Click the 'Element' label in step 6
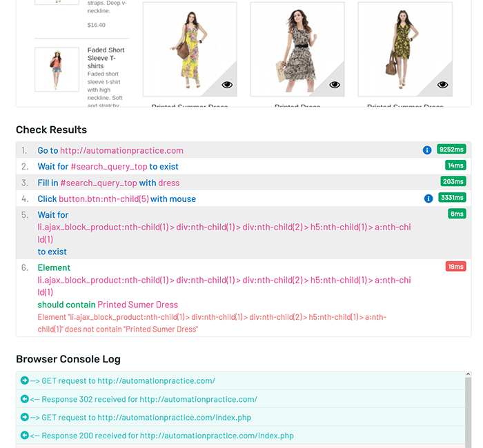 click(54, 267)
